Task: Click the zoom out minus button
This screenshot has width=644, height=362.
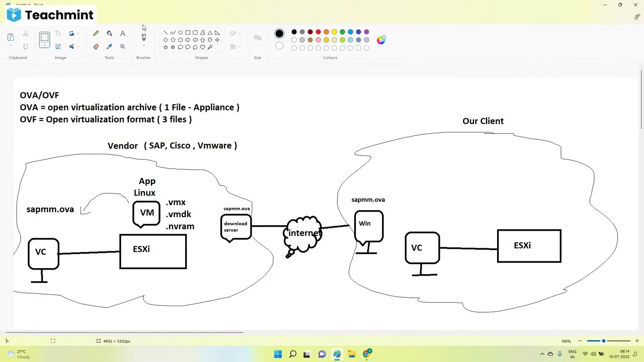Action: 580,341
